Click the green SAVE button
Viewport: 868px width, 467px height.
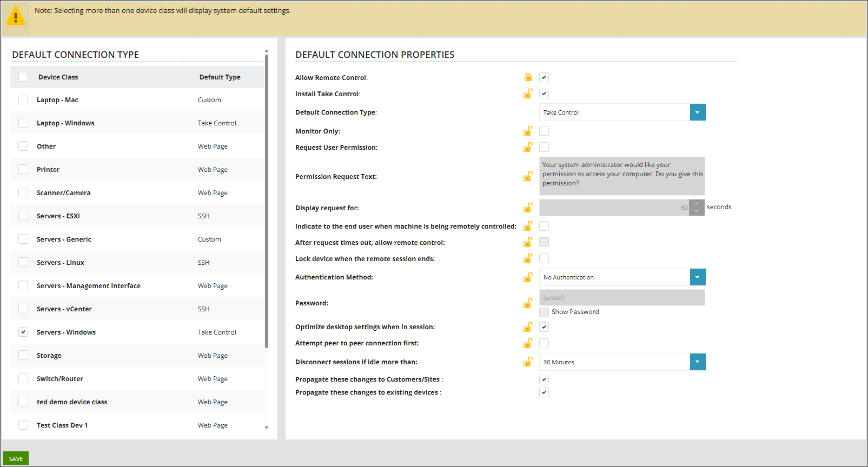[16, 458]
